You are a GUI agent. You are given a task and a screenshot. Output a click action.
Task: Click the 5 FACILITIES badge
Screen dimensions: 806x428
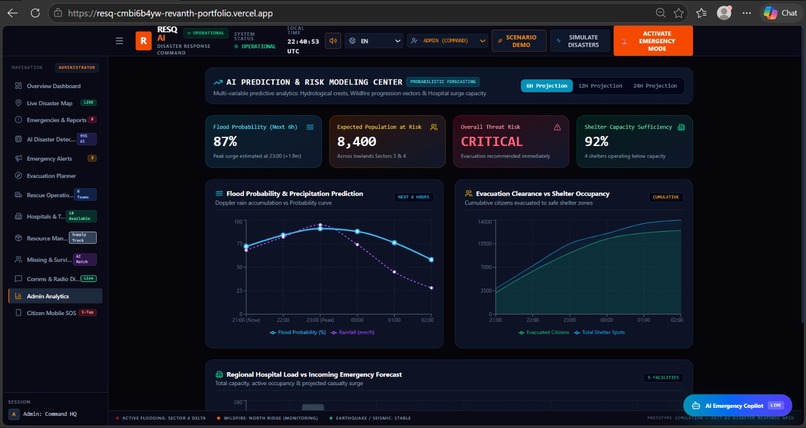coord(663,378)
